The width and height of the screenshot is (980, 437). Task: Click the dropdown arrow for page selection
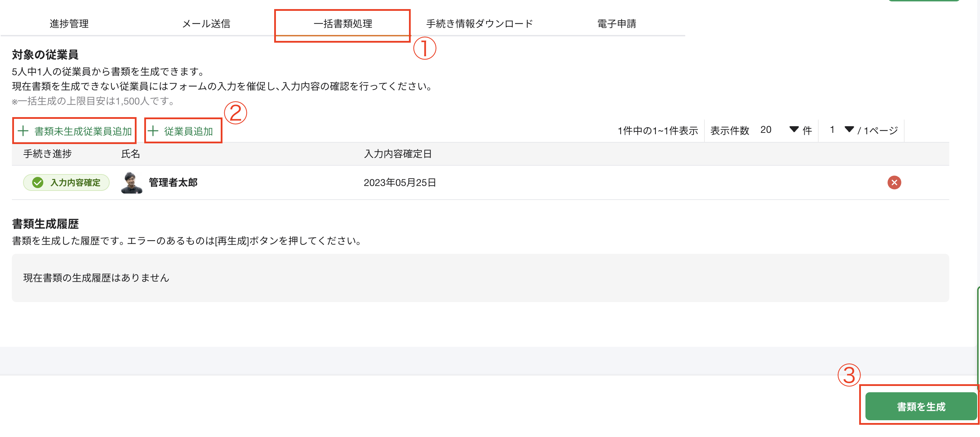(850, 129)
